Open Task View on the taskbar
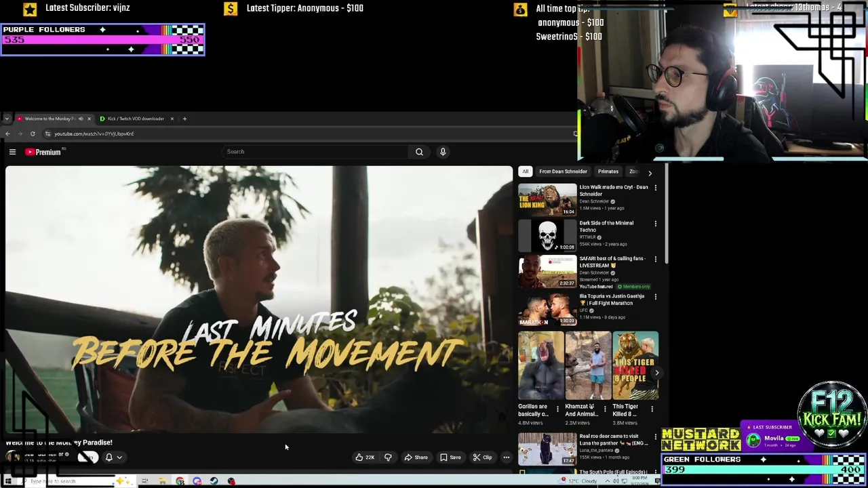 tap(144, 481)
